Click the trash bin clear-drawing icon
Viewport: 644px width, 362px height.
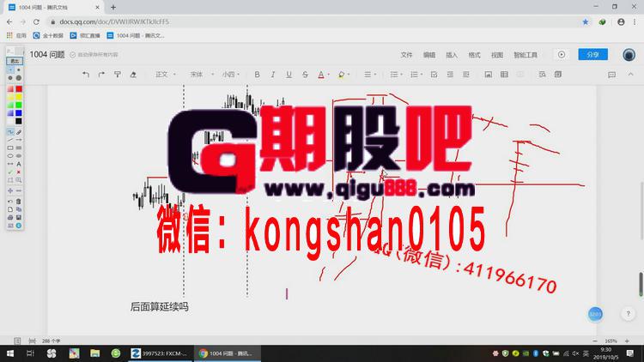(19, 202)
